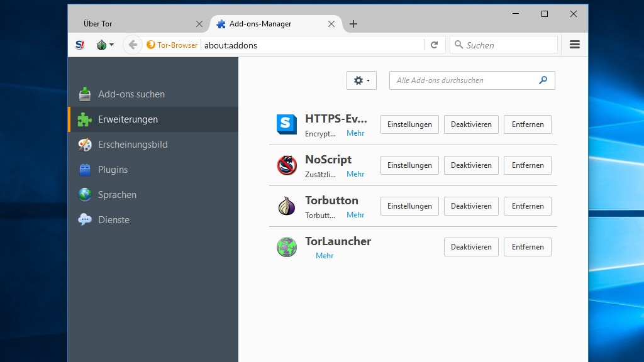Click the Add-ons-Manager tab puzzle icon
Screen dimensions: 644x362
click(x=221, y=24)
